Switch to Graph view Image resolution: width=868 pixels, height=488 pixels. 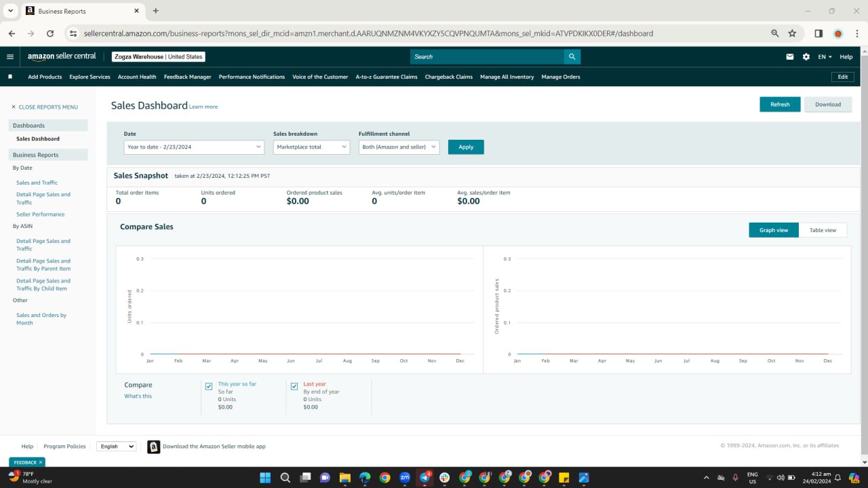774,230
